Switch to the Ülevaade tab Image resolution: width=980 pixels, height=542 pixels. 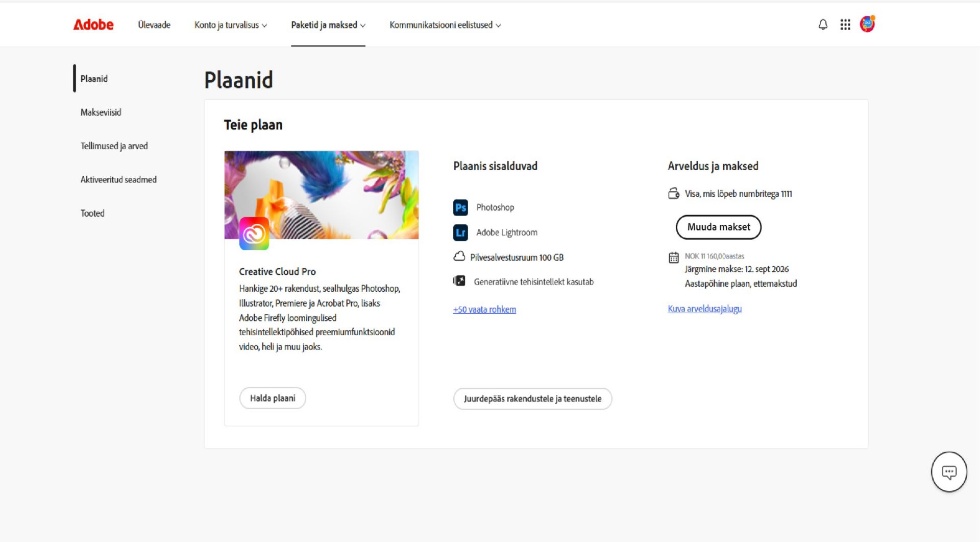click(x=153, y=25)
